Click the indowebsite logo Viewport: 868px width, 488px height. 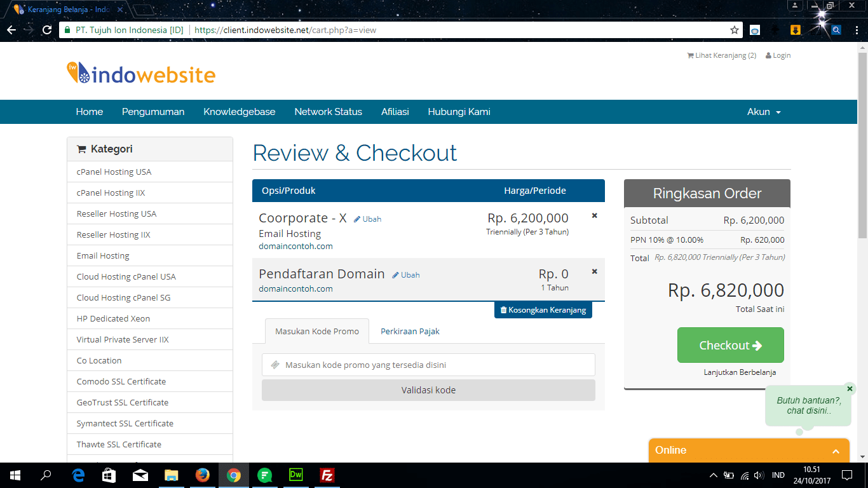point(141,74)
